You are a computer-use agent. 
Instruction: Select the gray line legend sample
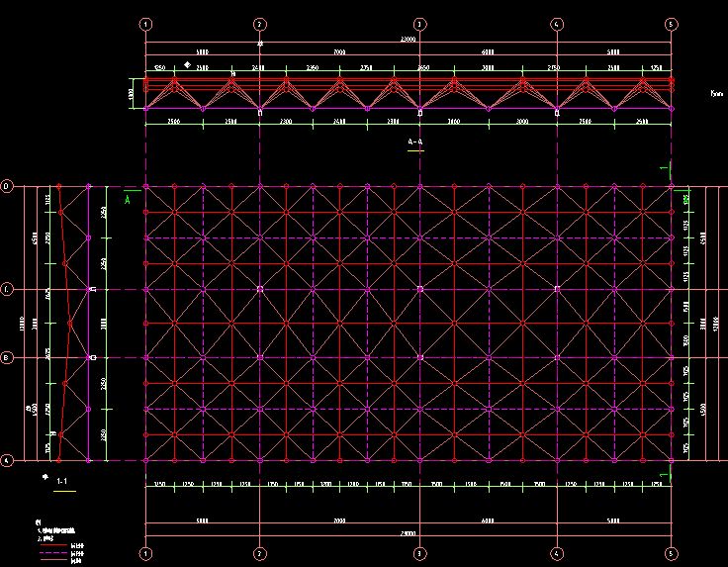click(x=52, y=561)
